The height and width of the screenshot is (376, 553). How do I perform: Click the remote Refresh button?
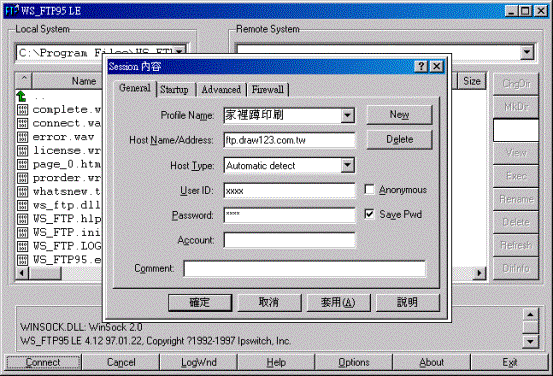click(x=516, y=245)
